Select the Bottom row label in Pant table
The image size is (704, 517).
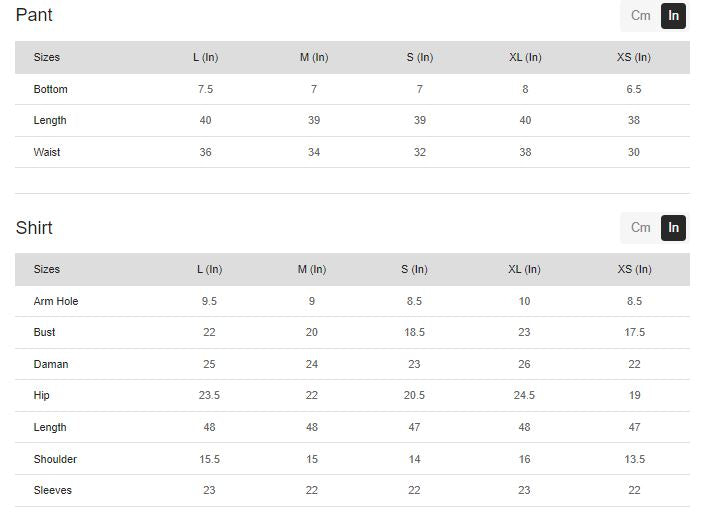51,89
